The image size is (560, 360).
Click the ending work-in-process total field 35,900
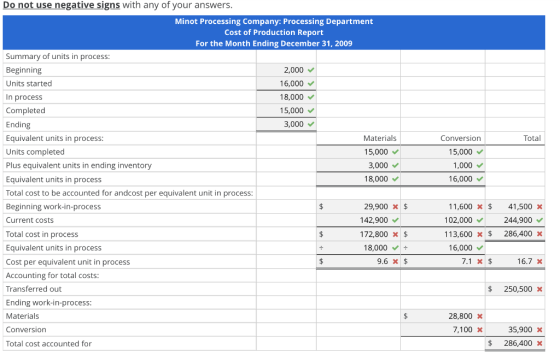pyautogui.click(x=515, y=330)
